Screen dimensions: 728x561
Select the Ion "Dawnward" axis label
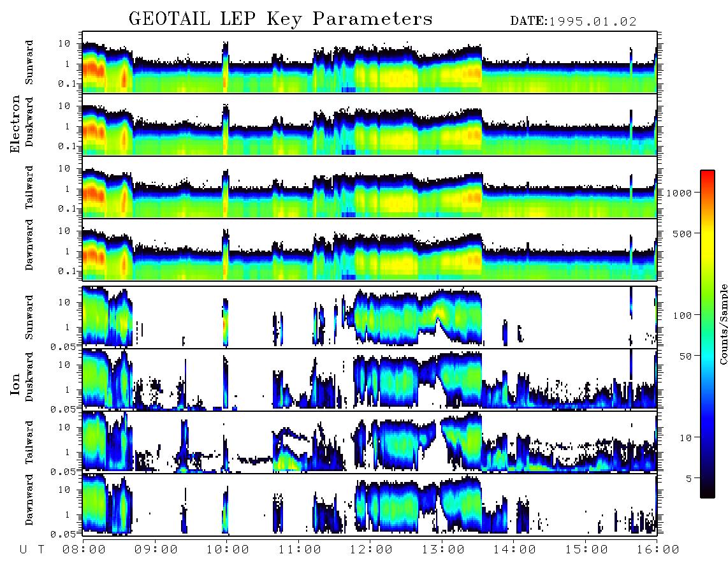pos(29,500)
